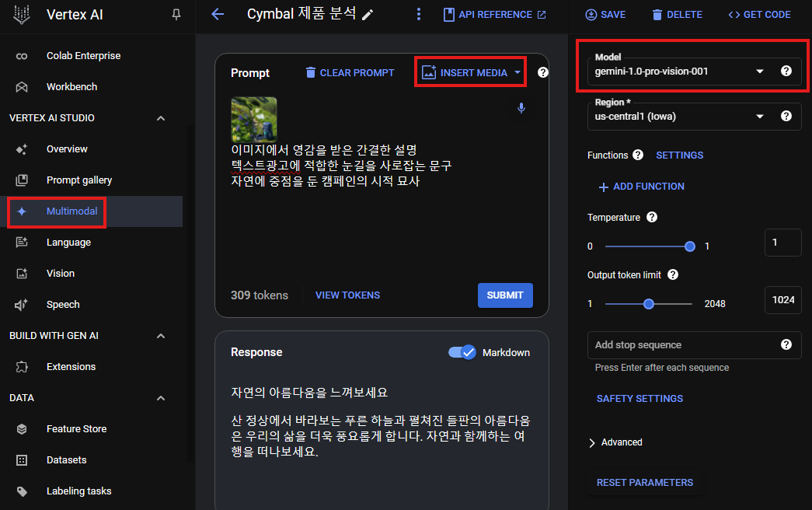Image resolution: width=812 pixels, height=510 pixels.
Task: Click the Clear Prompt button
Action: pos(350,72)
